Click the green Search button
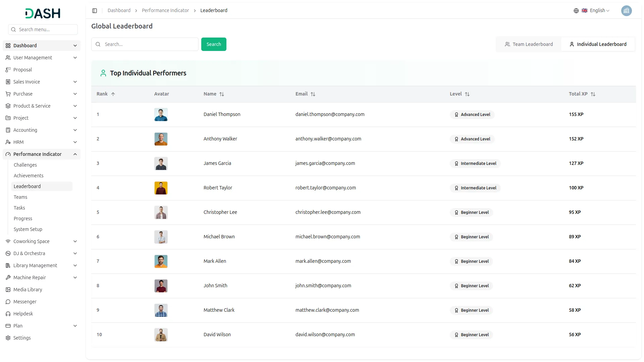Screen dimensions: 644x362 point(214,44)
